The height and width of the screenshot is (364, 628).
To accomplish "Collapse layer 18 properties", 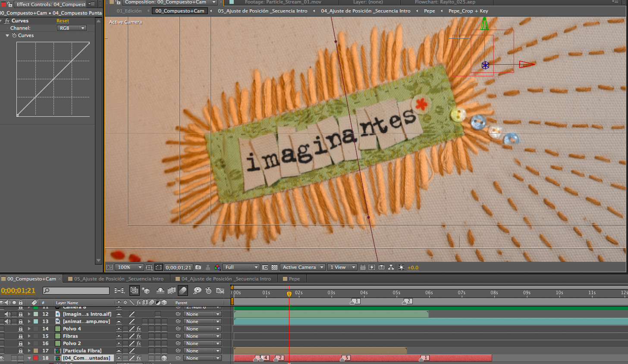I will [29, 358].
